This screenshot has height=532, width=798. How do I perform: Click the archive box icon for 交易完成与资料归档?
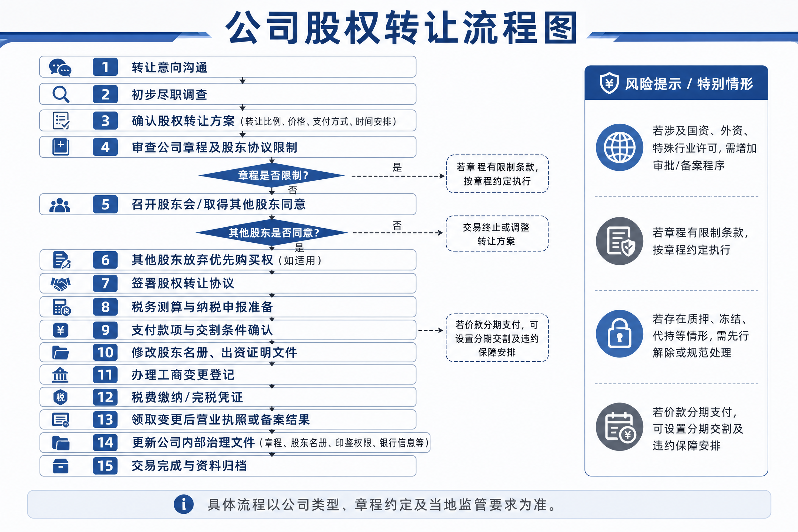61,466
